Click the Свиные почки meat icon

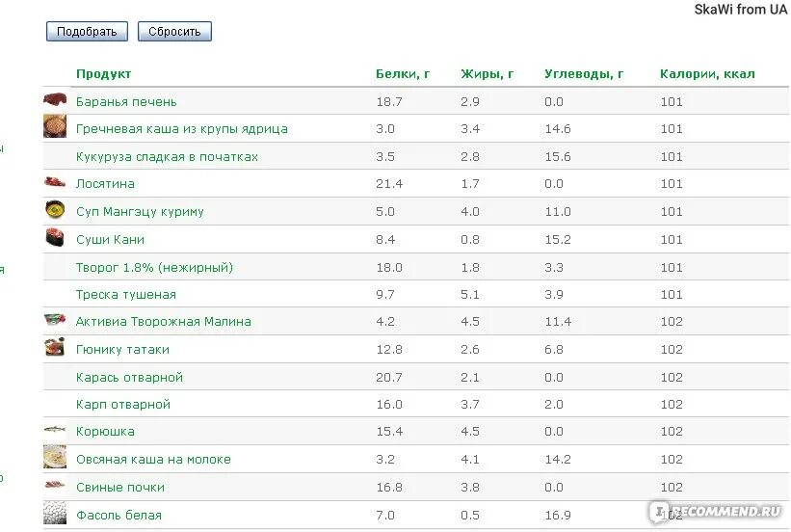tap(55, 485)
